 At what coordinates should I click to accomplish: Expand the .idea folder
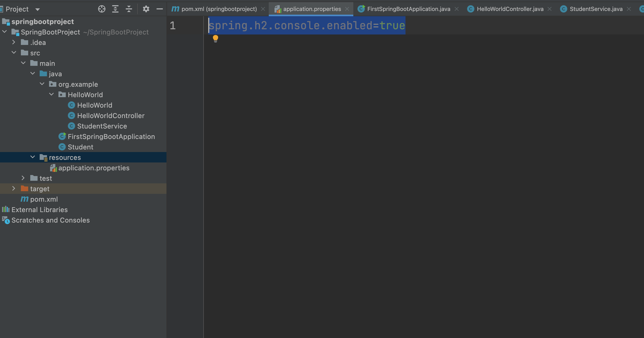[14, 42]
